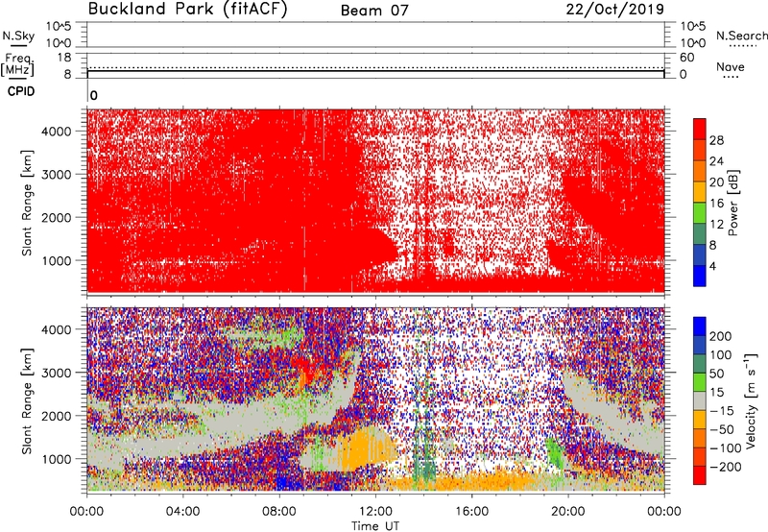Viewport: 768px width, 532px height.
Task: Pick the gray −15 to 15 Velocity segment
Action: 700,400
